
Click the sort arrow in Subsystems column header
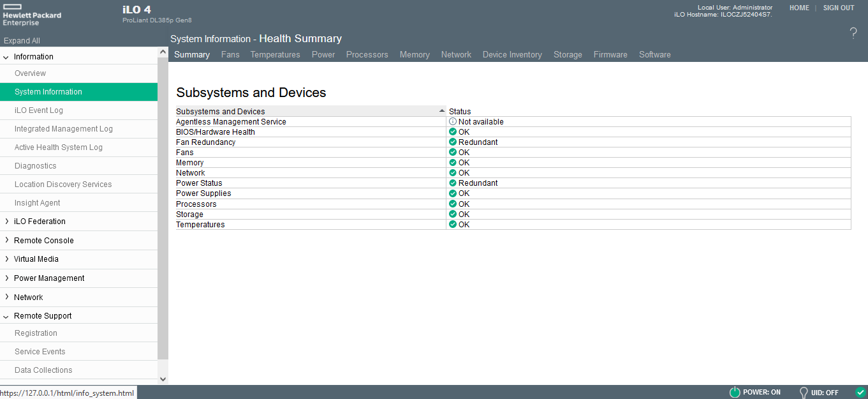point(441,111)
